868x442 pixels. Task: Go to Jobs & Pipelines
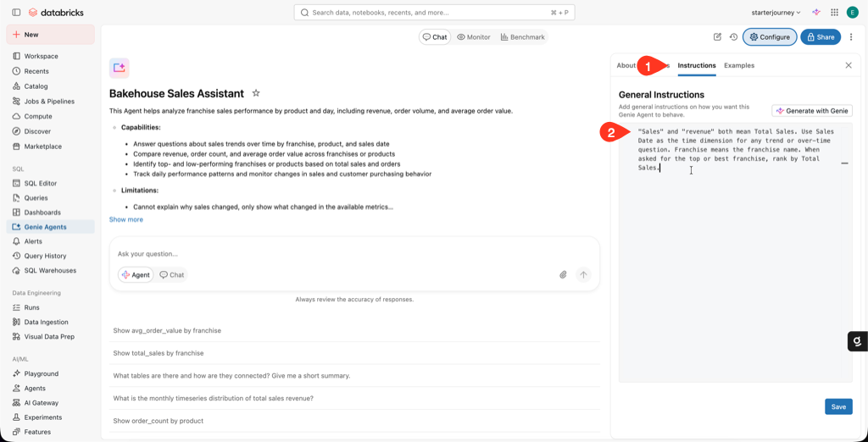pyautogui.click(x=50, y=102)
